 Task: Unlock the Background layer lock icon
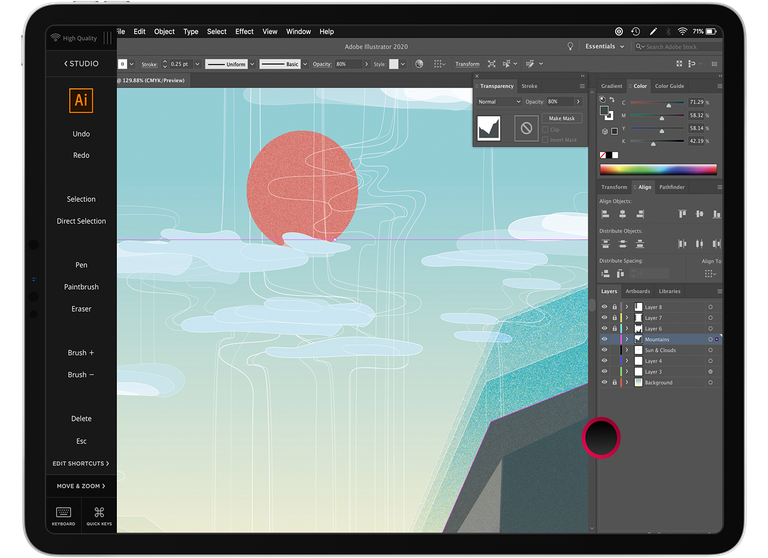coord(614,382)
